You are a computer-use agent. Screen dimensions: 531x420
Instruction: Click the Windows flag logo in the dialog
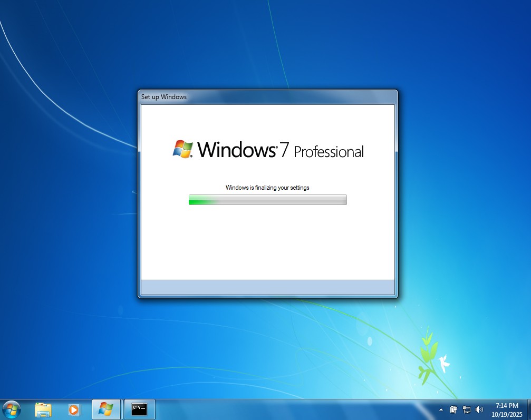(x=183, y=149)
